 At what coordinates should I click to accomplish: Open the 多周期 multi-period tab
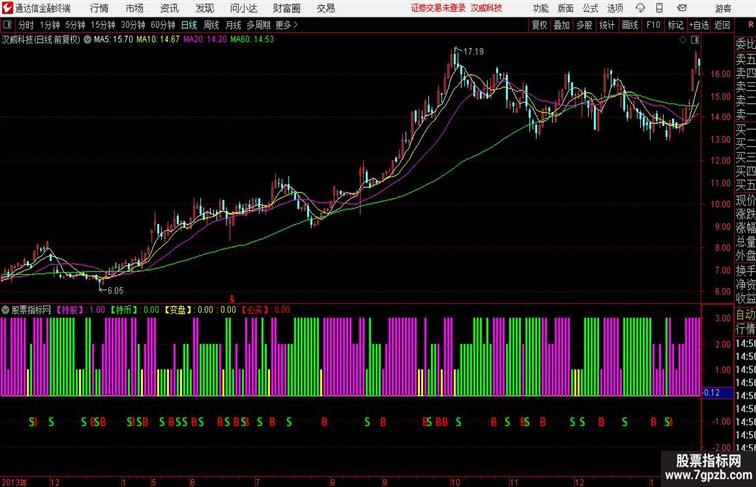(x=258, y=25)
